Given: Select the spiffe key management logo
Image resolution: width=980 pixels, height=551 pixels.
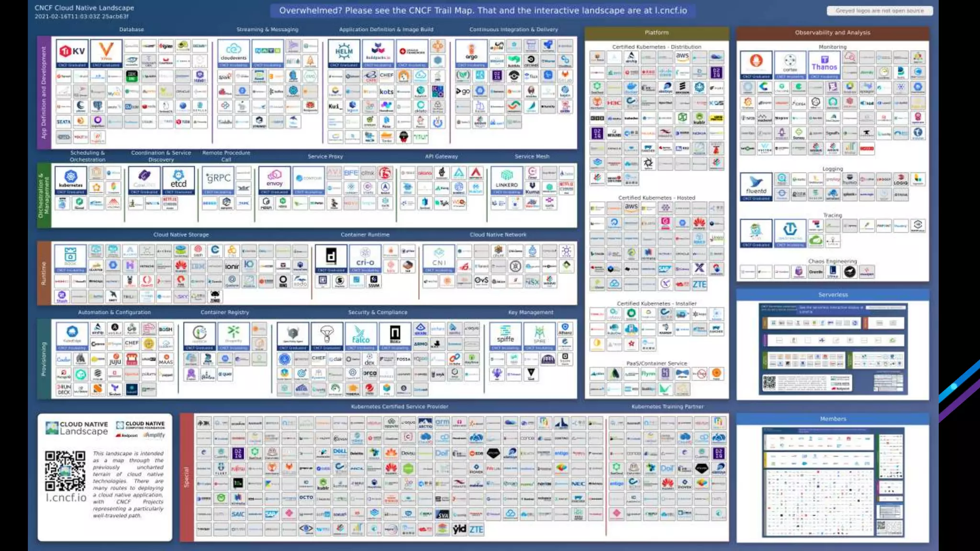Looking at the screenshot, I should point(505,336).
